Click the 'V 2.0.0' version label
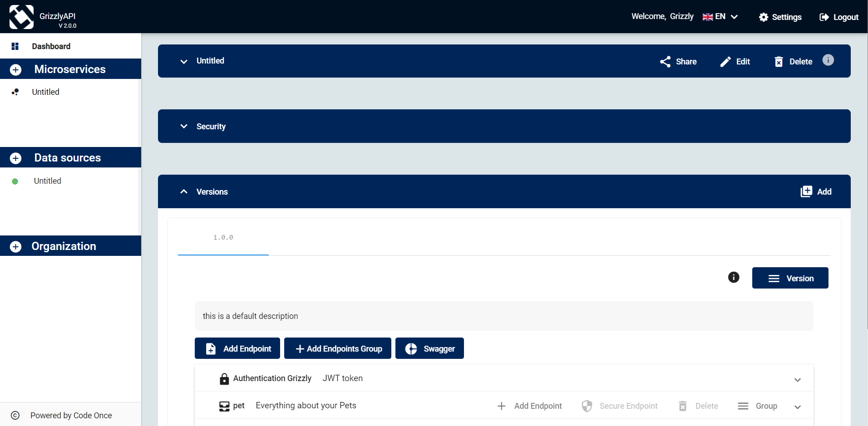Image resolution: width=868 pixels, height=426 pixels. point(68,26)
